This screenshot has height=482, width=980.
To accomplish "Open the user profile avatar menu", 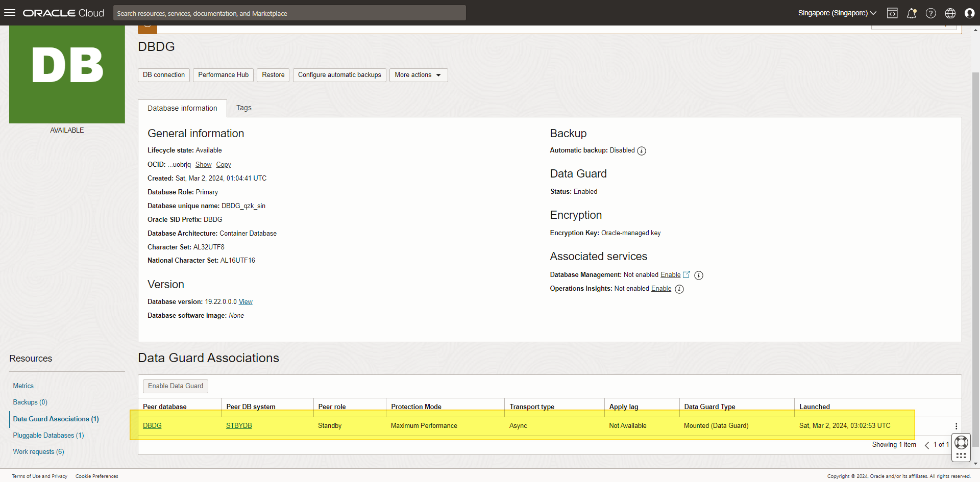I will 970,13.
